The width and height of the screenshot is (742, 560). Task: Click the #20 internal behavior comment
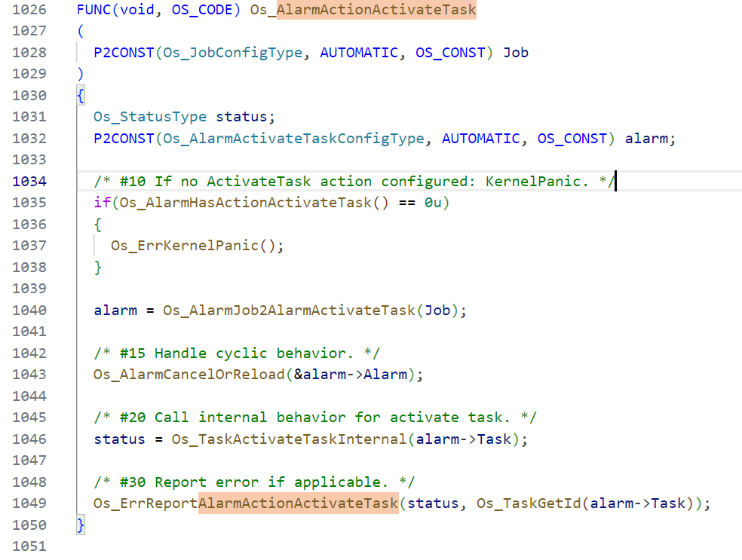[x=315, y=418]
